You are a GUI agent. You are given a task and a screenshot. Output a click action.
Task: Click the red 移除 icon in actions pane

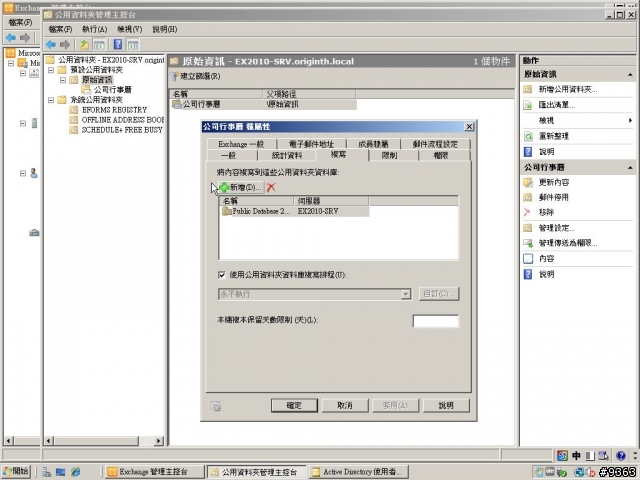click(x=527, y=212)
